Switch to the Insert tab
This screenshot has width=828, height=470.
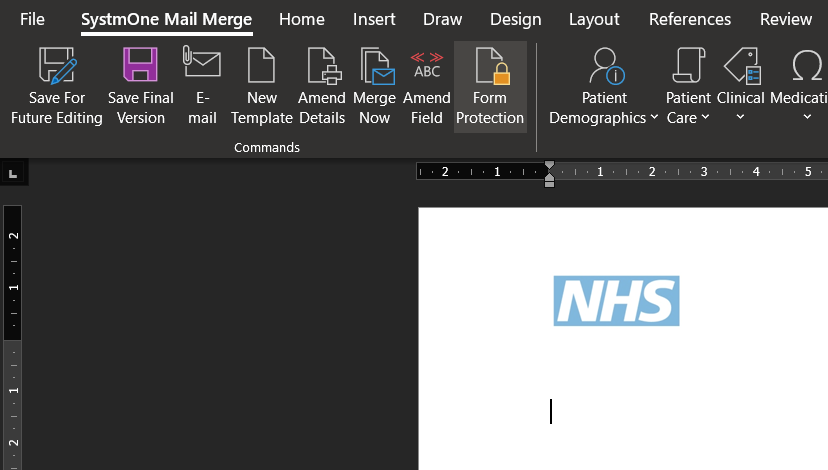pyautogui.click(x=374, y=20)
